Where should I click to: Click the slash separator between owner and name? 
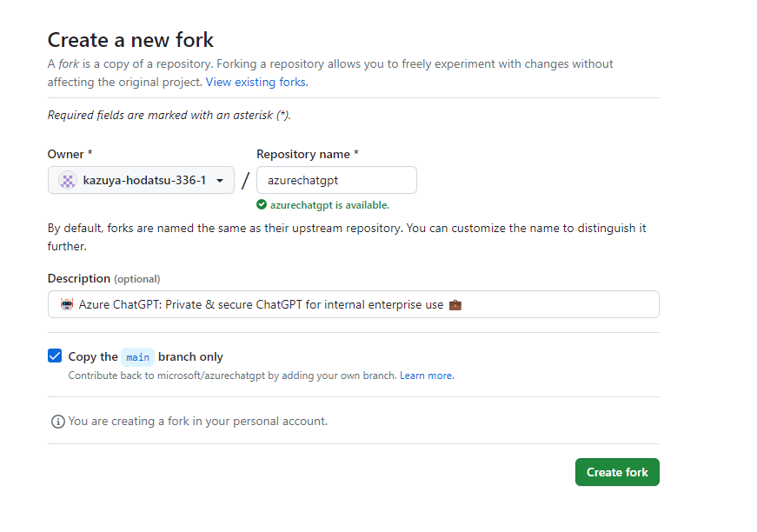pos(245,180)
